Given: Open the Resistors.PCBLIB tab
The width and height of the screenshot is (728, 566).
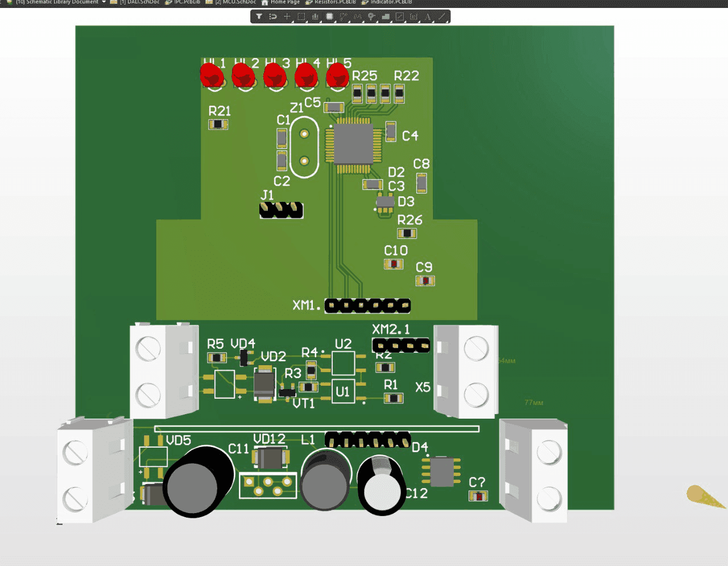Looking at the screenshot, I should click(x=330, y=2).
